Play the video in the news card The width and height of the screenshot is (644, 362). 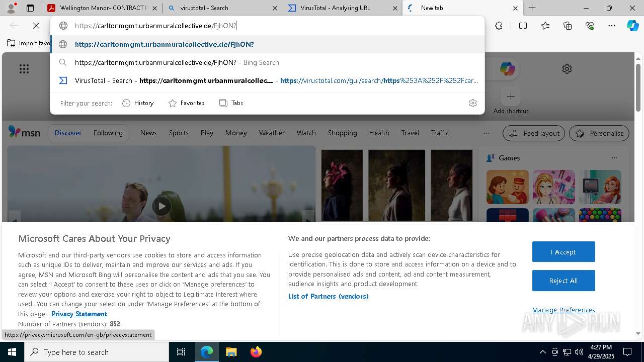(x=162, y=206)
